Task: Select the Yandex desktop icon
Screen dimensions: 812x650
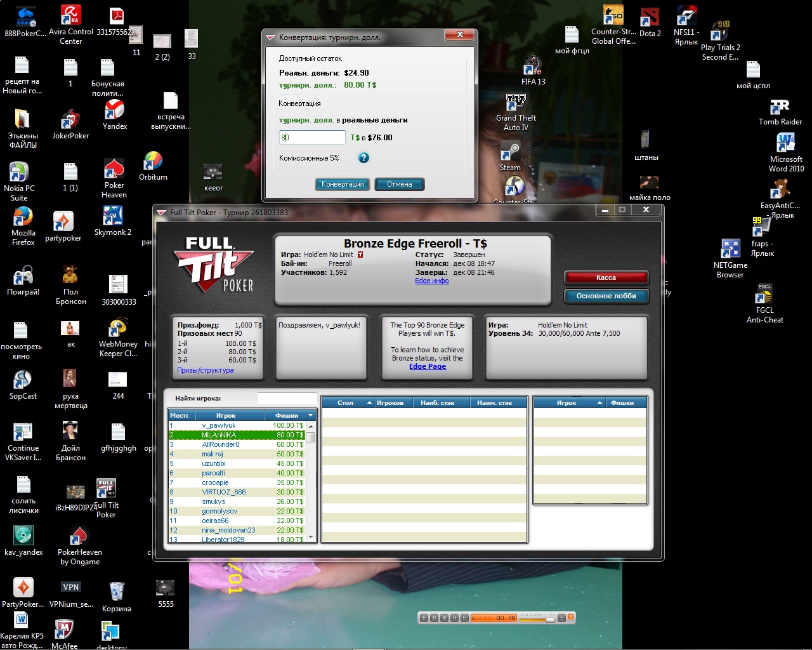Action: point(115,115)
